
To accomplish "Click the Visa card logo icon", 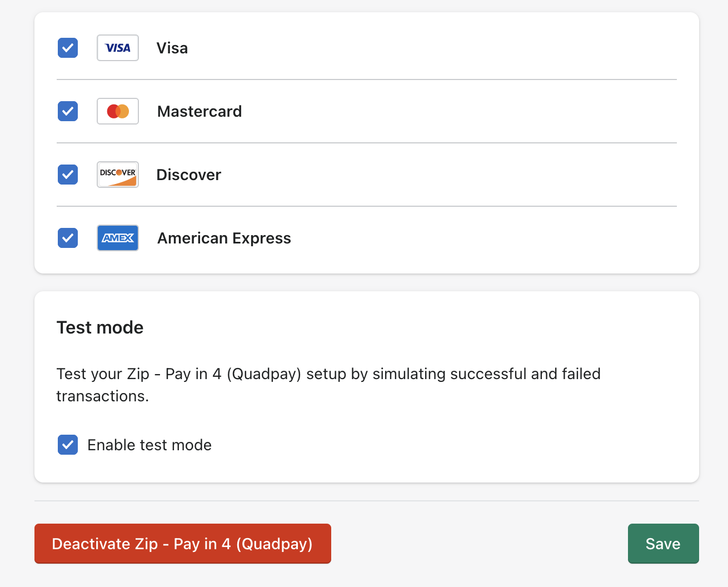I will (118, 48).
